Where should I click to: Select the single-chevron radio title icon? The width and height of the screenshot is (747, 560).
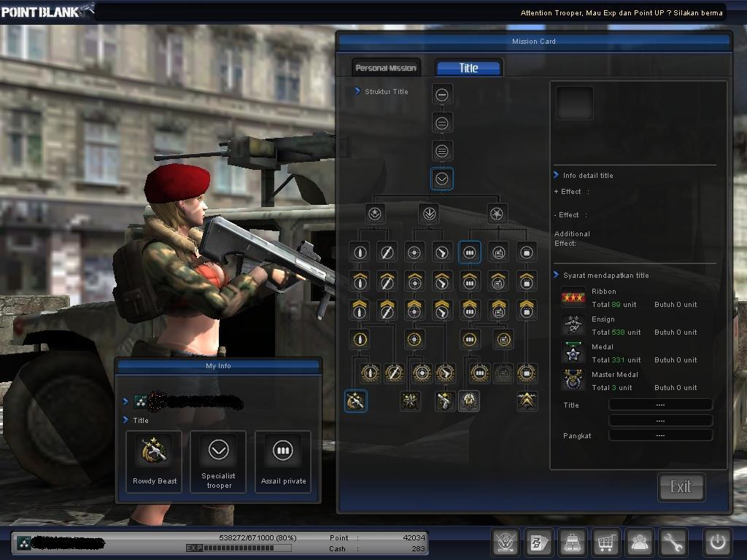[x=498, y=281]
